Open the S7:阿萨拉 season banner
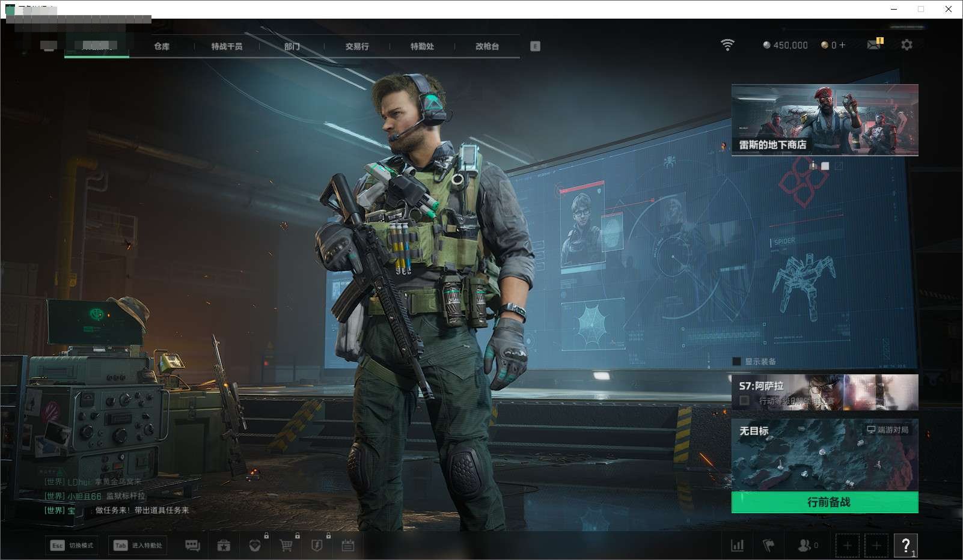963x560 pixels. [x=825, y=392]
